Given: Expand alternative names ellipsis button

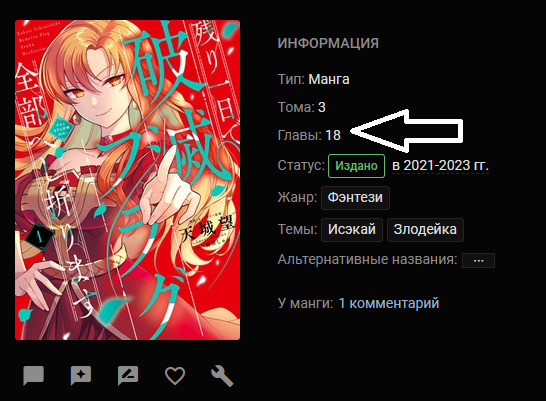Looking at the screenshot, I should click(x=478, y=260).
